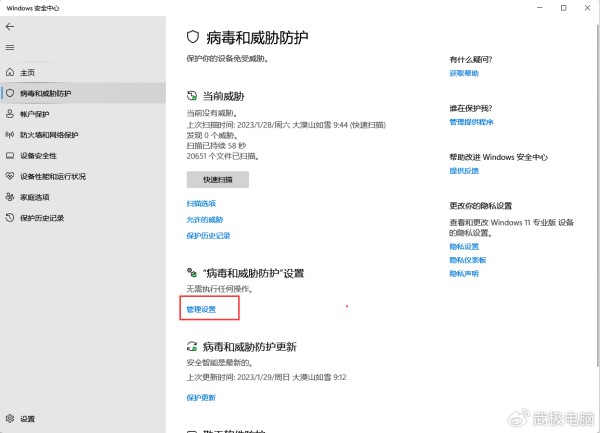Open 防火墙和网络保护 firewall icon

point(10,135)
